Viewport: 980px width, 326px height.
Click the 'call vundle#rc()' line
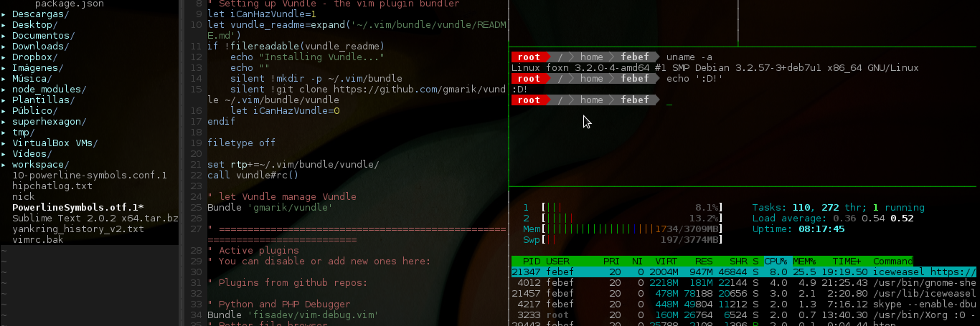(253, 175)
